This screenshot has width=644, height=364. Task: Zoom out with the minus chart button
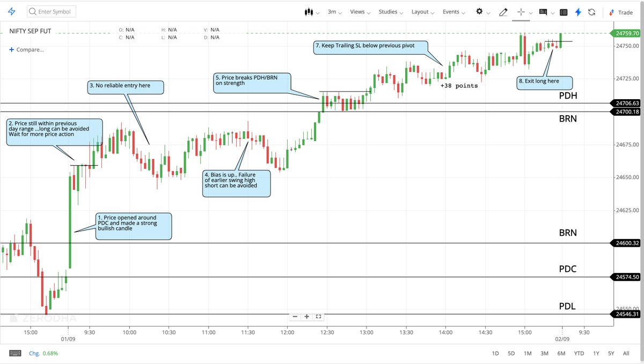295,316
